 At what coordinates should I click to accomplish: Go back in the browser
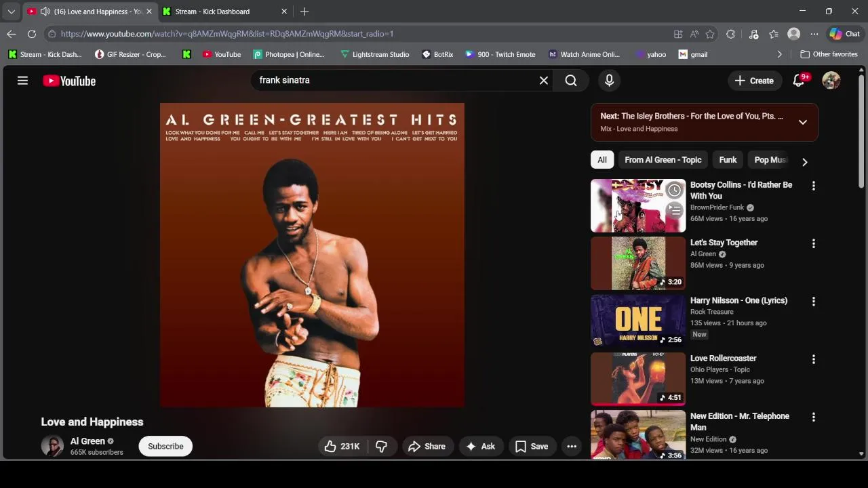12,34
